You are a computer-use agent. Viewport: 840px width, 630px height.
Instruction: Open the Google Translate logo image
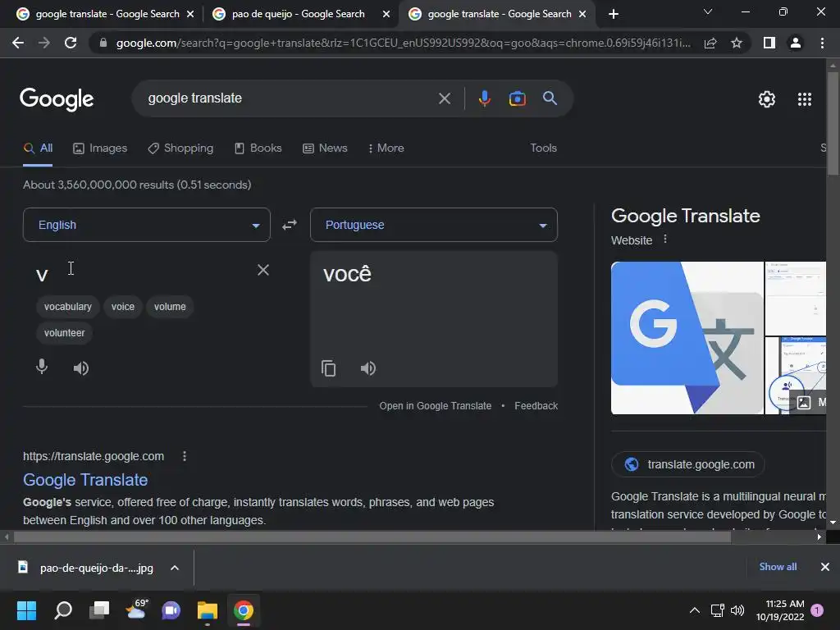(x=687, y=338)
